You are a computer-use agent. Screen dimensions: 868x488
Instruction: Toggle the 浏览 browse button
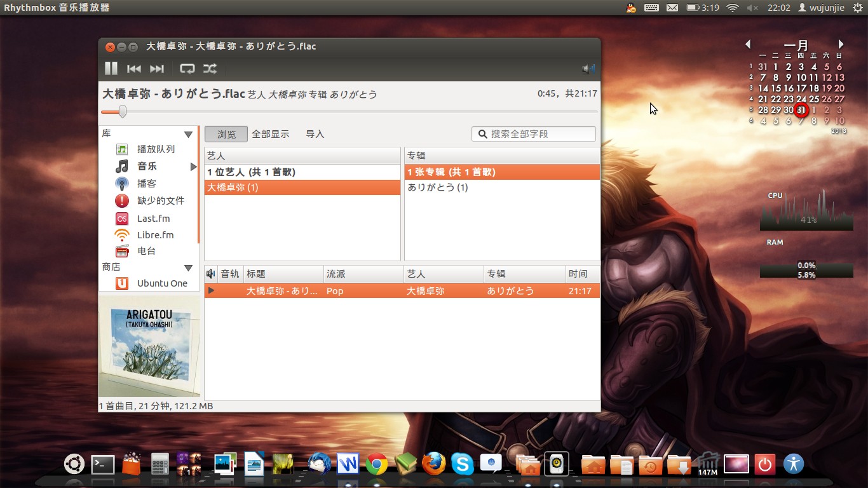226,134
